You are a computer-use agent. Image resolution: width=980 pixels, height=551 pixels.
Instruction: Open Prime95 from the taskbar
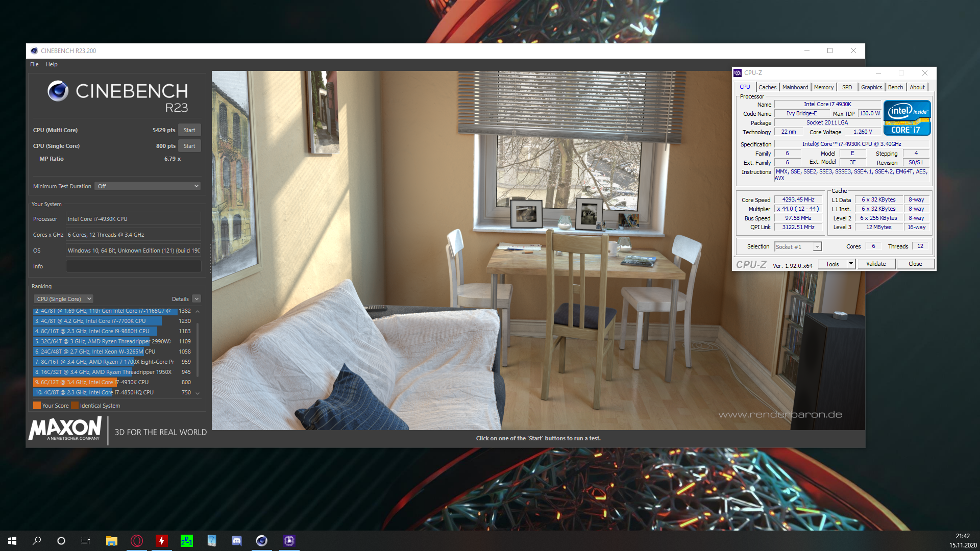click(187, 541)
